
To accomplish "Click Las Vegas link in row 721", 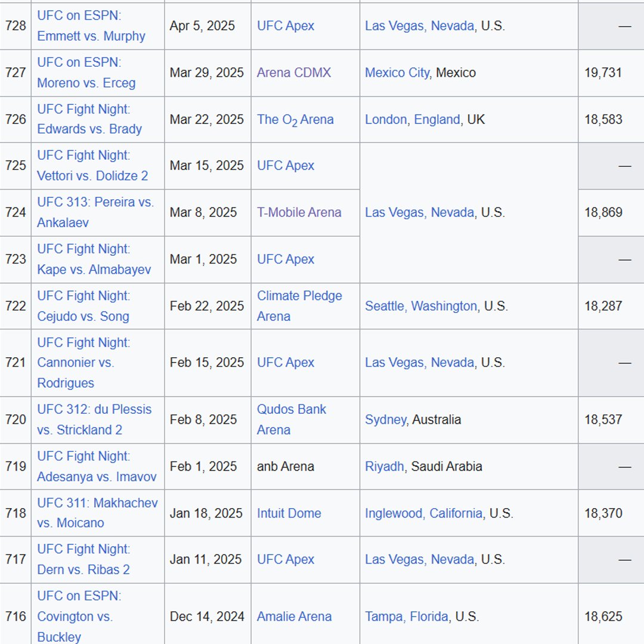I will [394, 363].
